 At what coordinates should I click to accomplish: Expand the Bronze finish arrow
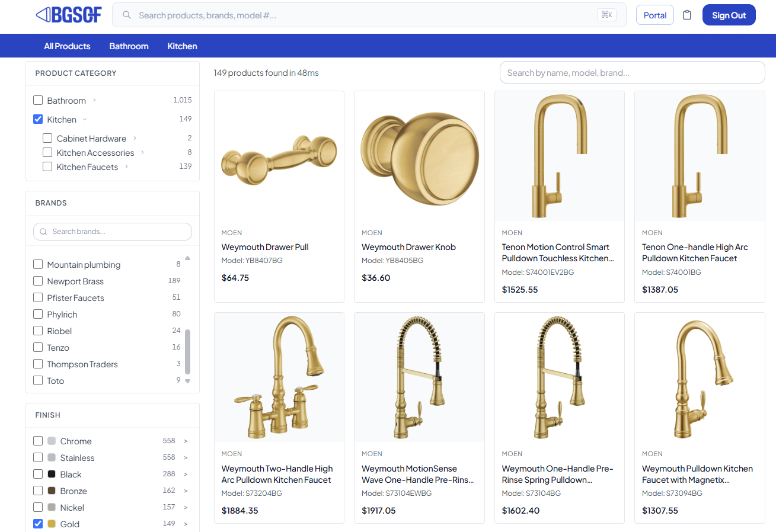pos(186,491)
